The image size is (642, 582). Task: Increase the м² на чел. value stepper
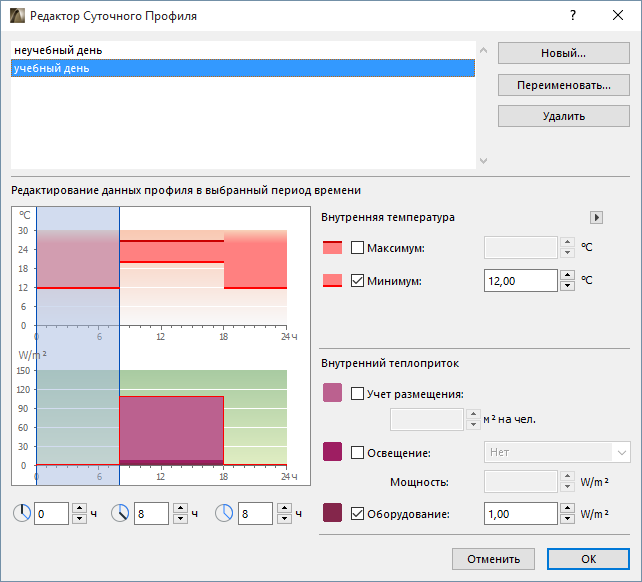pos(473,414)
